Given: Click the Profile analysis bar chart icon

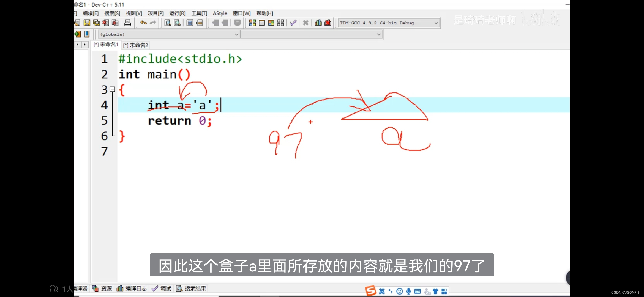Looking at the screenshot, I should (x=318, y=23).
